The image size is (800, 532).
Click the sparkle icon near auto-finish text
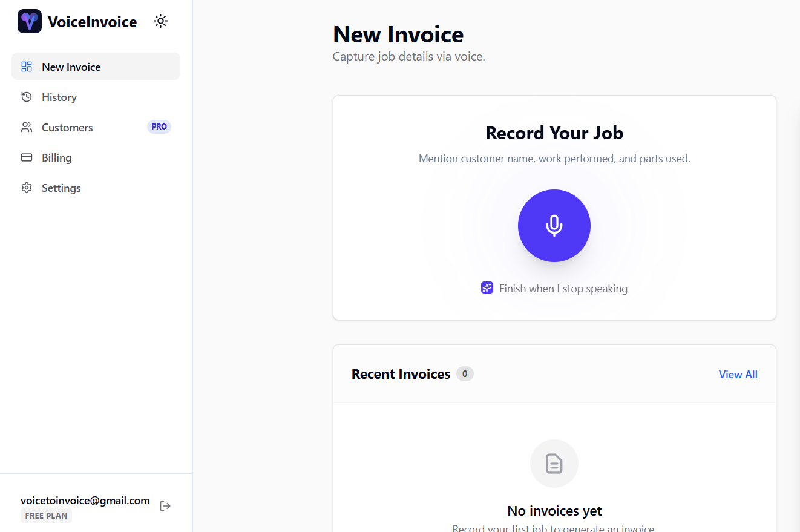tap(487, 288)
